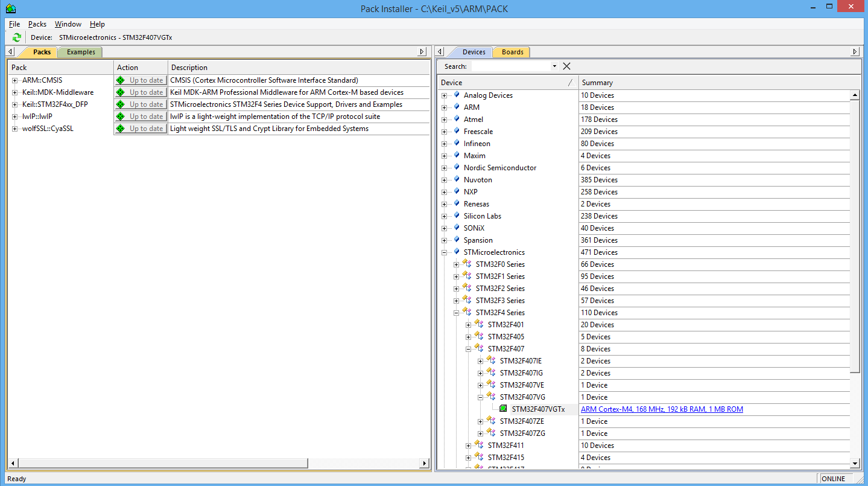Click the Summary column header
This screenshot has height=486, width=868.
(x=720, y=83)
